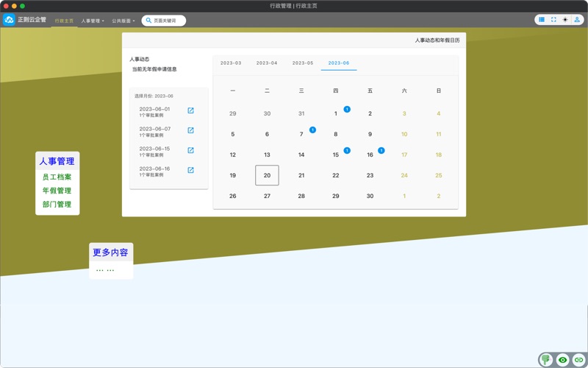Toggle the brightness theme icon
The height and width of the screenshot is (368, 588).
(x=565, y=20)
